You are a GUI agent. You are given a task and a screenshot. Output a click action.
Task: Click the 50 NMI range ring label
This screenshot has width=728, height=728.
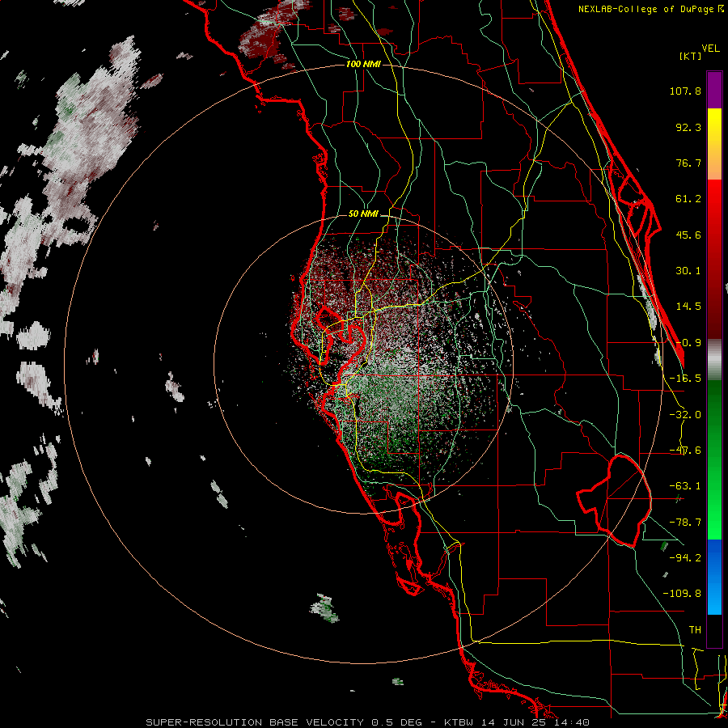(x=363, y=214)
